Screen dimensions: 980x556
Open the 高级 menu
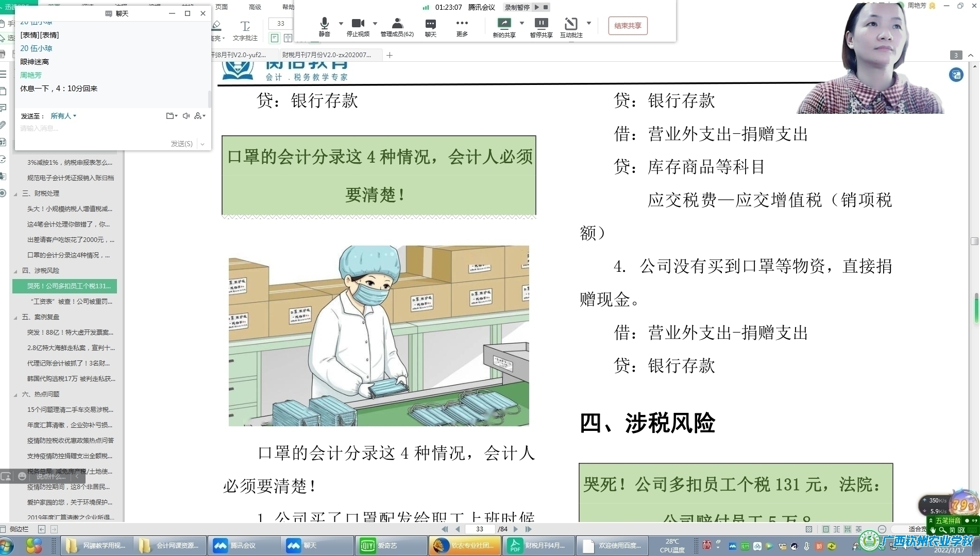255,7
